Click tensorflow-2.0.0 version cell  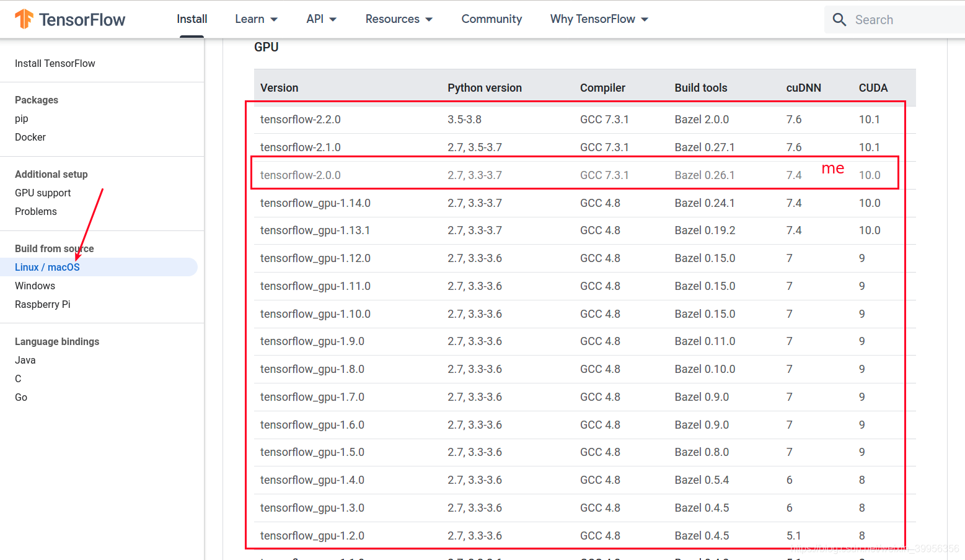(x=301, y=175)
